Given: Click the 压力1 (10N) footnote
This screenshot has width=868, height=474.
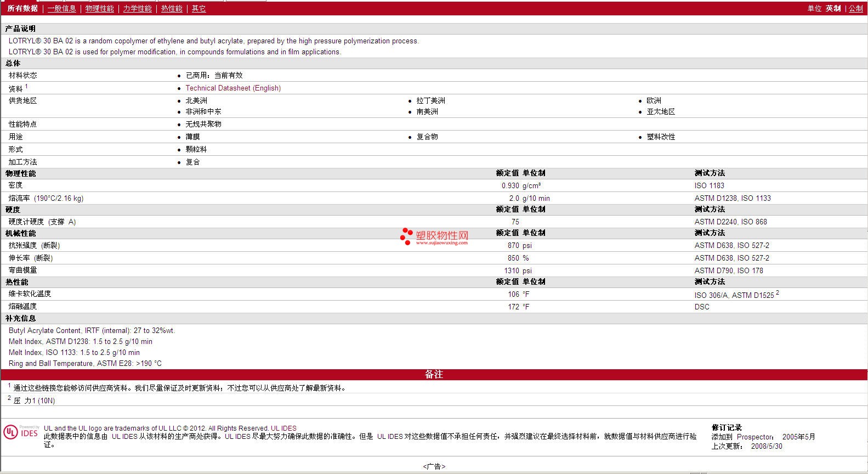Looking at the screenshot, I should (x=34, y=401).
